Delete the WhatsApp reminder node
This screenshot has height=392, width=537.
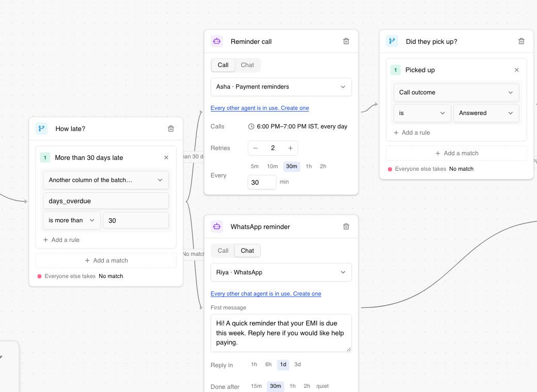[x=346, y=226]
